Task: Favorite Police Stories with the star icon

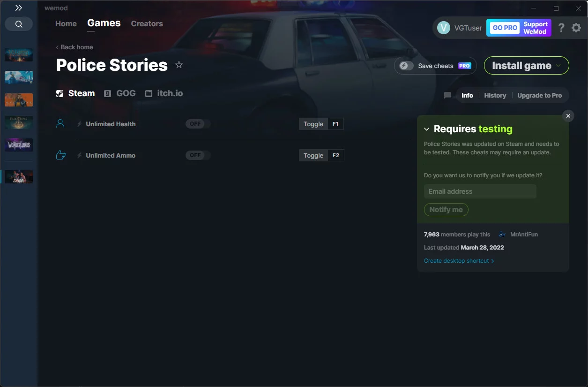Action: point(179,65)
